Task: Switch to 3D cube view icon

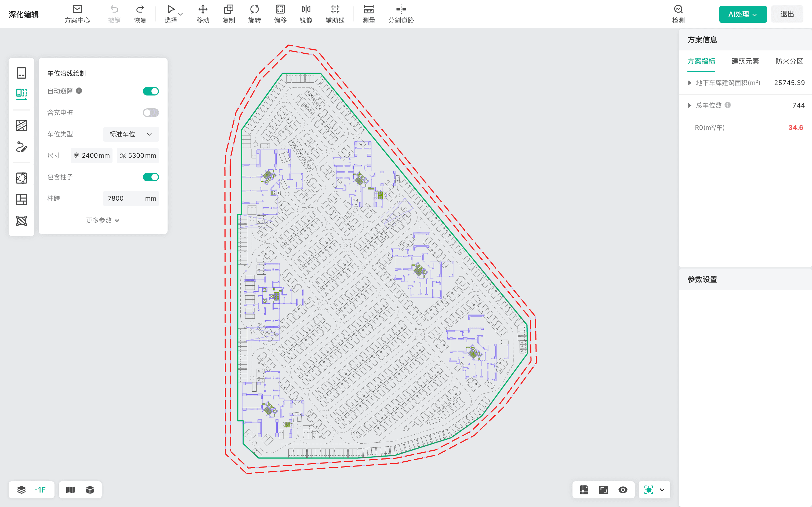Action: pyautogui.click(x=90, y=490)
